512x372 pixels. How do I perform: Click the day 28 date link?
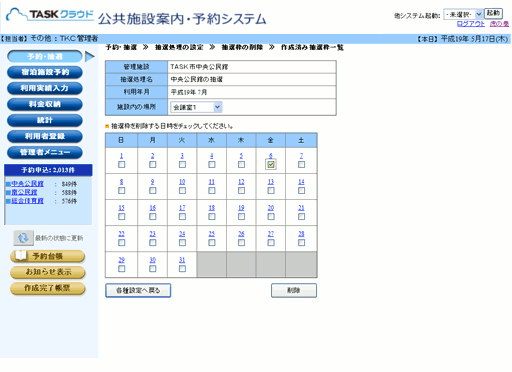click(x=301, y=234)
